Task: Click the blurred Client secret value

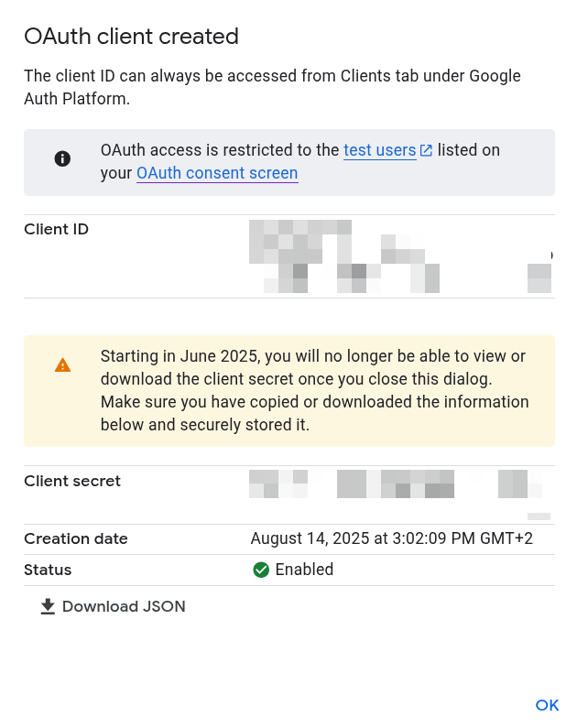Action: tap(394, 485)
